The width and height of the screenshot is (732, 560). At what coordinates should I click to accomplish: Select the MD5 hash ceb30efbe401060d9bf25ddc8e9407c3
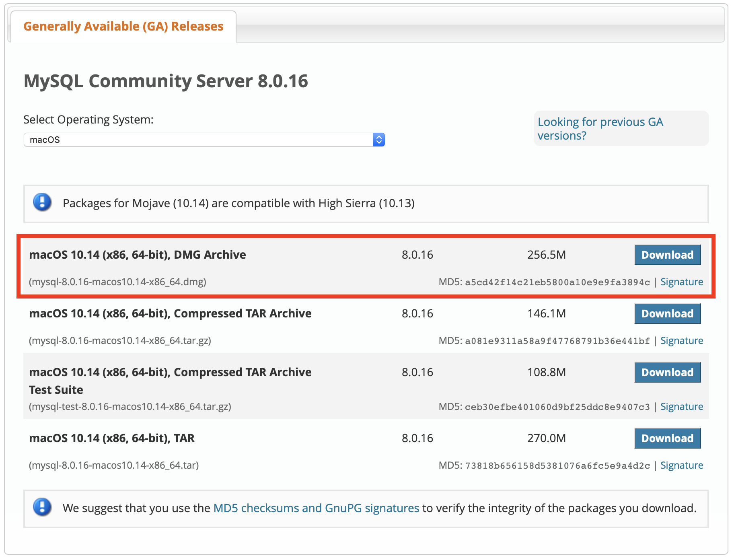[557, 407]
